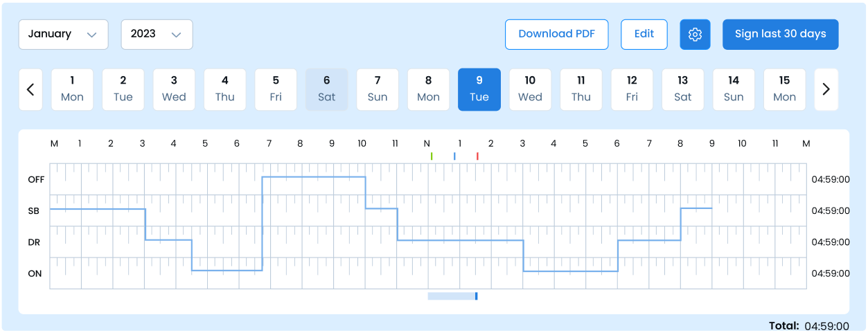This screenshot has height=335, width=868.
Task: Choose day 13 Sat
Action: click(x=682, y=89)
